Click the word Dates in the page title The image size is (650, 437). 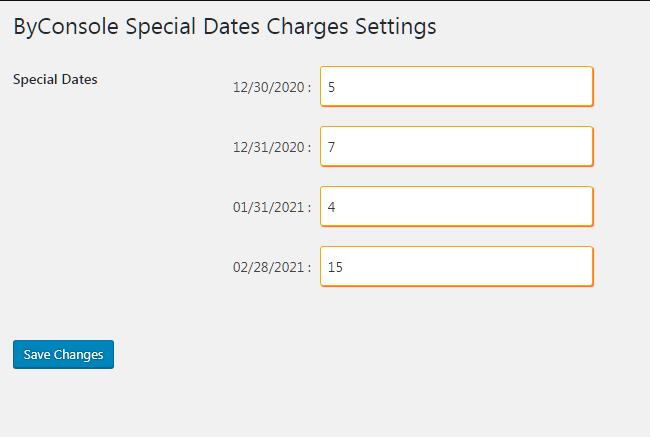click(231, 27)
